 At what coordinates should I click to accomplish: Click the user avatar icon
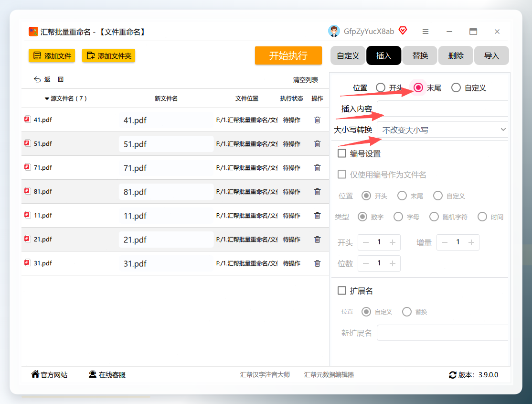pos(334,31)
